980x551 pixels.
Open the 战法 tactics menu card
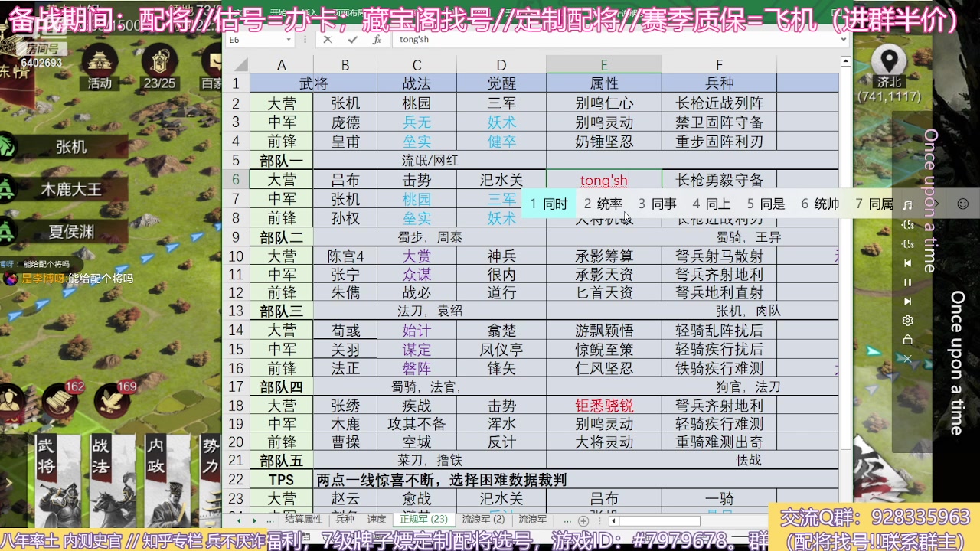click(x=112, y=482)
